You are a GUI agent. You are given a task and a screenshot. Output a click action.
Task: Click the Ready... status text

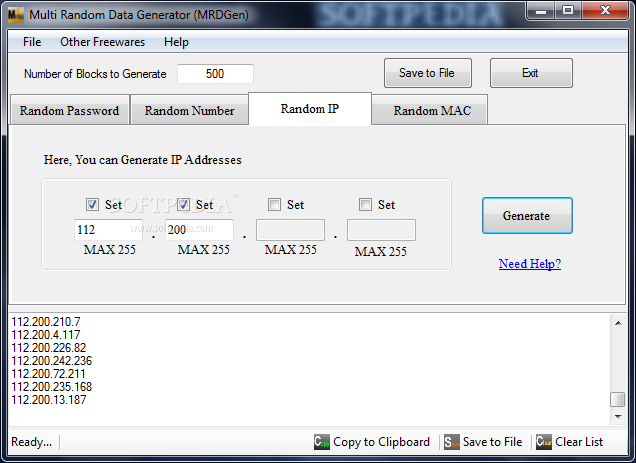coord(32,442)
